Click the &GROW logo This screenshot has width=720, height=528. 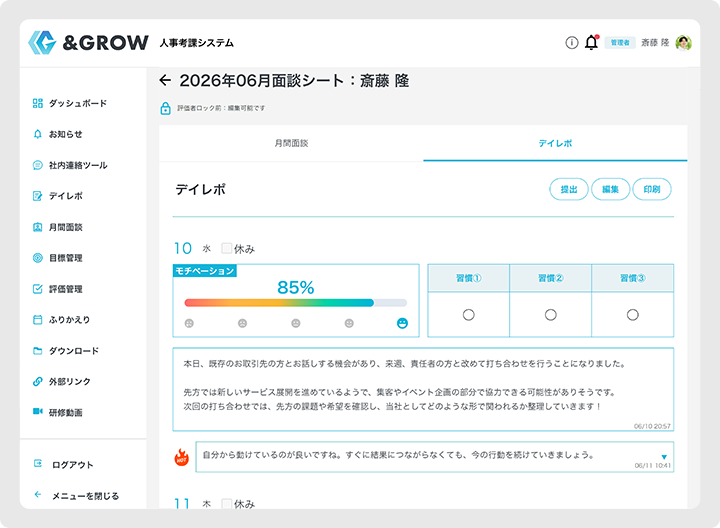click(88, 43)
